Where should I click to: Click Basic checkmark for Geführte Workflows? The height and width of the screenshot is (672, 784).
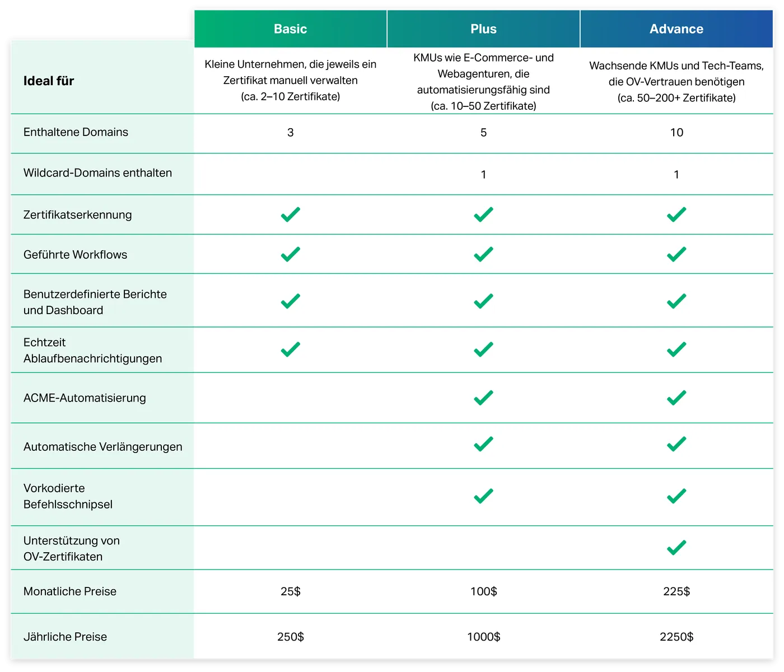290,254
